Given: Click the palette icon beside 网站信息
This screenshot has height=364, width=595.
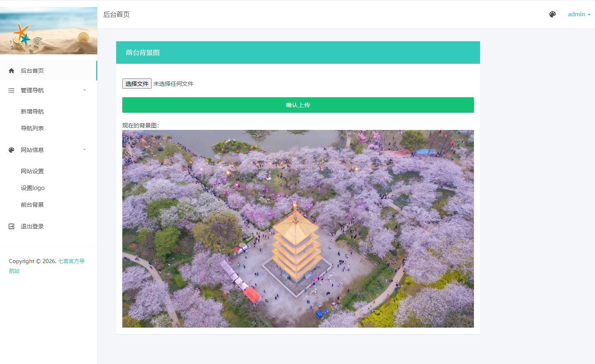Looking at the screenshot, I should coord(11,150).
